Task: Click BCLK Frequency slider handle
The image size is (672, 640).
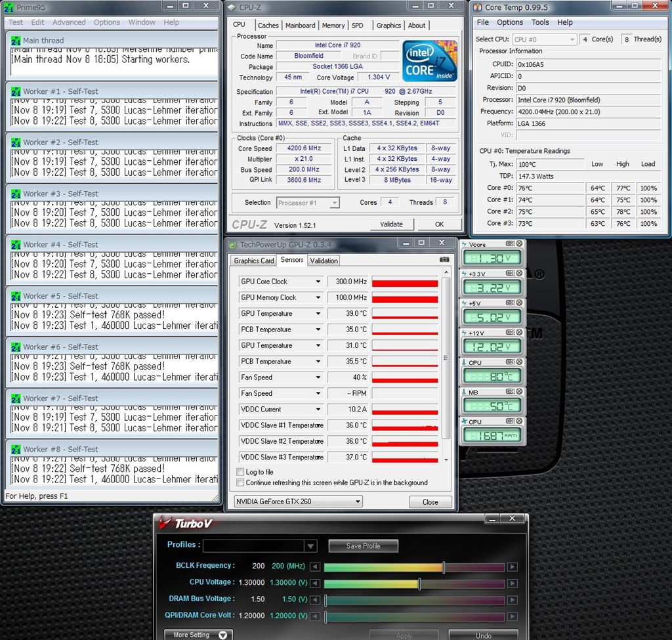Action: [444, 567]
